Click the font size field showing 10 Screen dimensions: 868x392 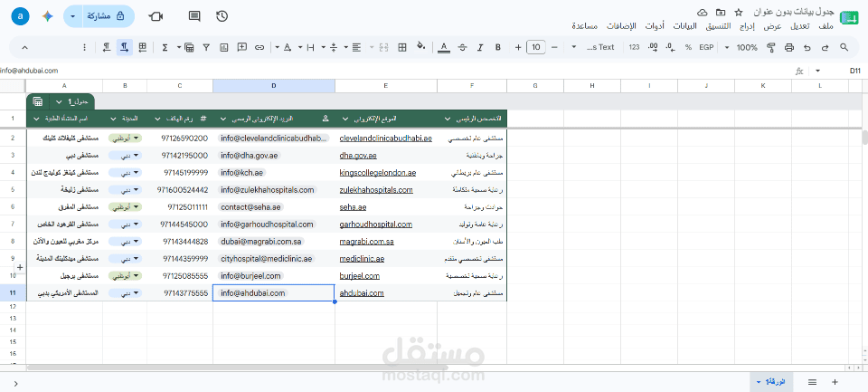[x=536, y=48]
